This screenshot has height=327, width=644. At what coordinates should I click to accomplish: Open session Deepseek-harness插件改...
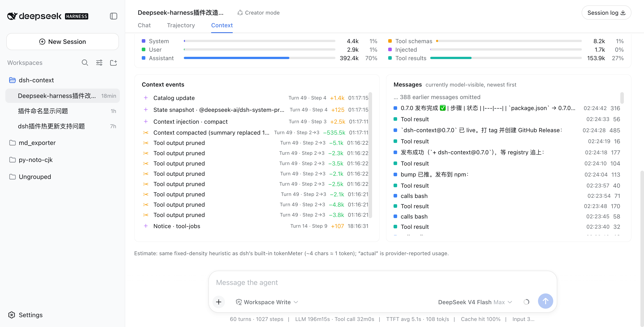click(63, 96)
